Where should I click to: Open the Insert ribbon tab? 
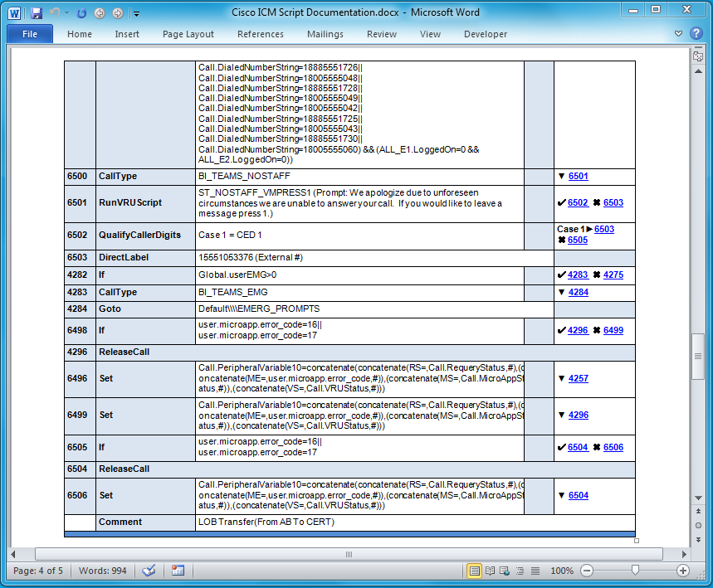pos(127,34)
